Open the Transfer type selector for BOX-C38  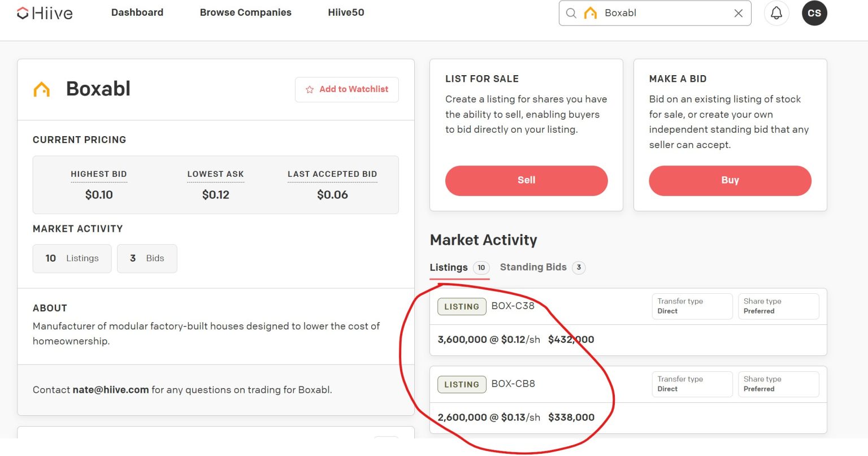692,306
